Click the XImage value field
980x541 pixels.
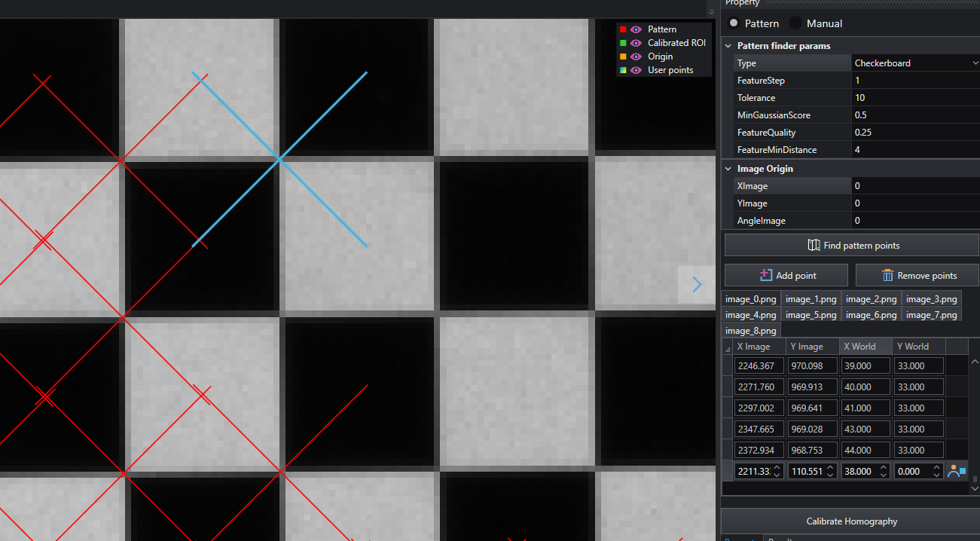point(916,186)
